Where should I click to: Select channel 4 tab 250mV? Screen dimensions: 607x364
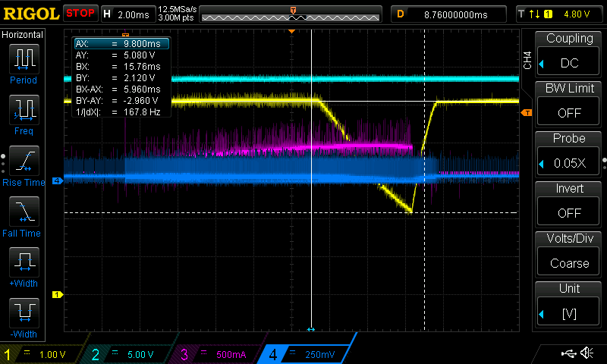click(306, 354)
